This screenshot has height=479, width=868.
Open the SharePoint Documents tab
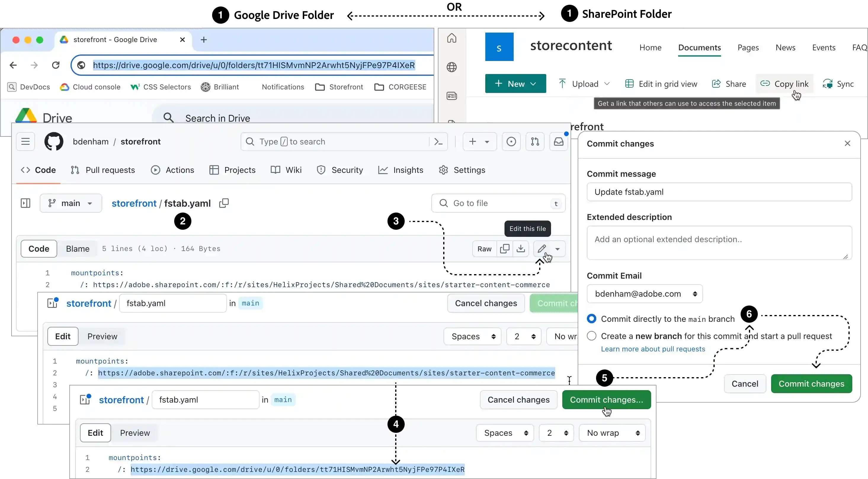[699, 47]
